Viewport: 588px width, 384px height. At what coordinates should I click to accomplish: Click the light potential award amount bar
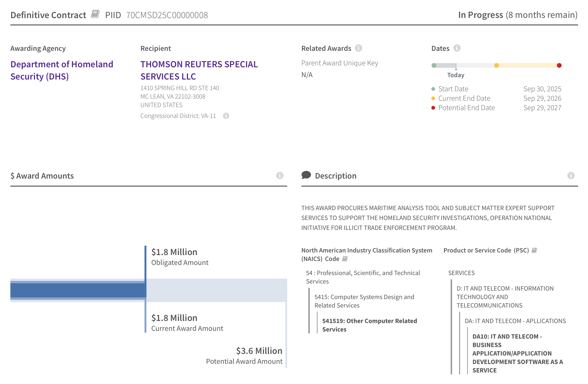point(216,290)
